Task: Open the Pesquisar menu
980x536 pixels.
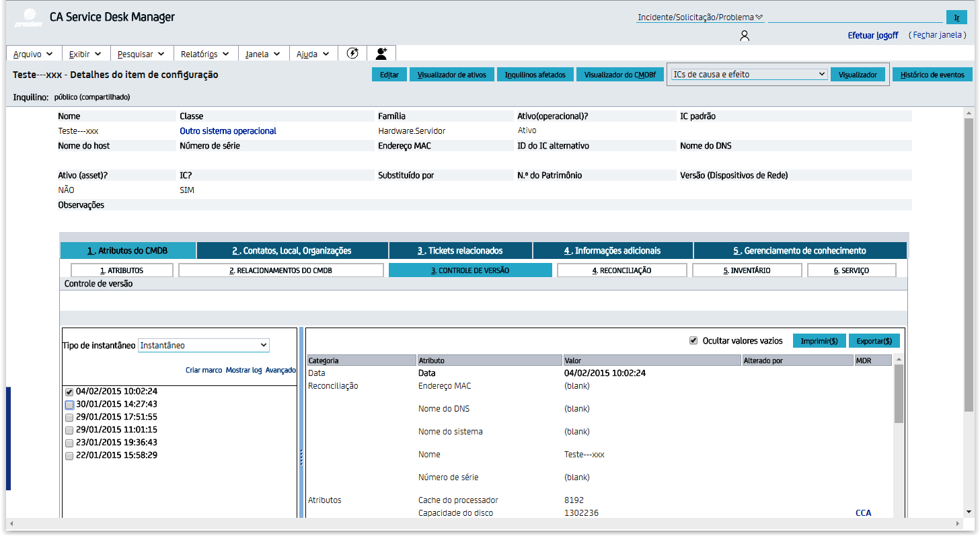Action: pyautogui.click(x=142, y=54)
